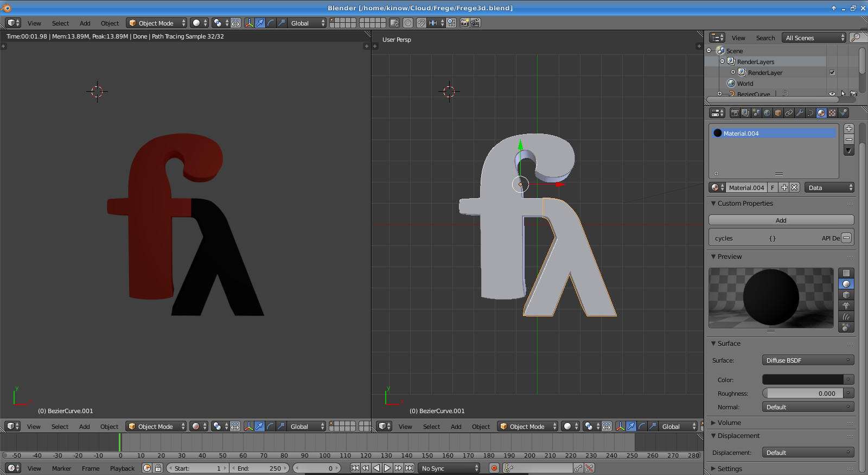Open the Object properties tab (cube icon)
868x475 pixels.
(x=778, y=113)
